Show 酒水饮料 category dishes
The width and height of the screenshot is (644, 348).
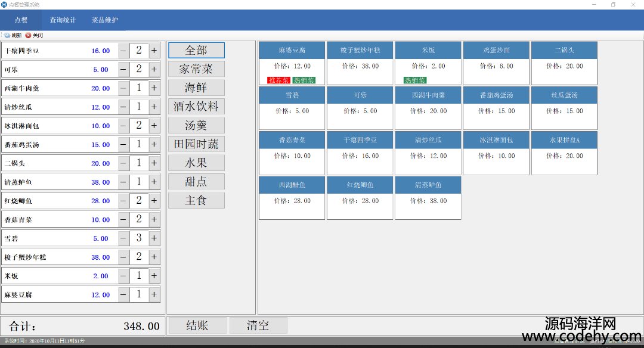coord(196,106)
